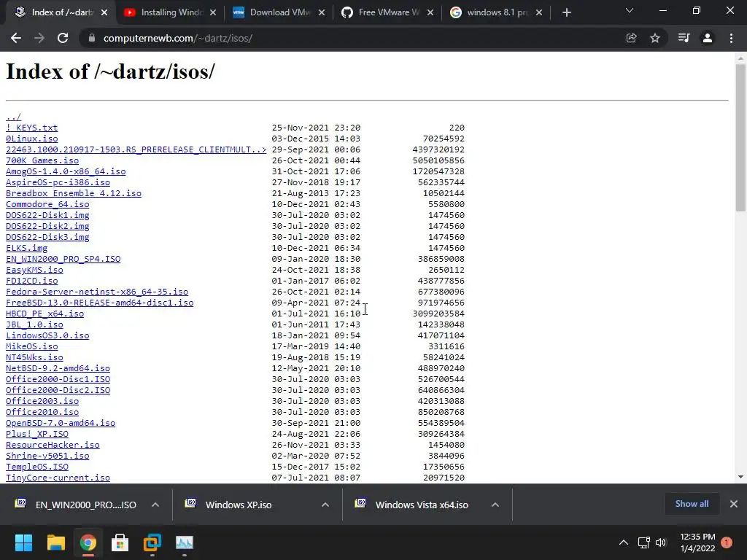Image resolution: width=747 pixels, height=560 pixels.
Task: Open the clock showing 12:35 PM
Action: (697, 542)
